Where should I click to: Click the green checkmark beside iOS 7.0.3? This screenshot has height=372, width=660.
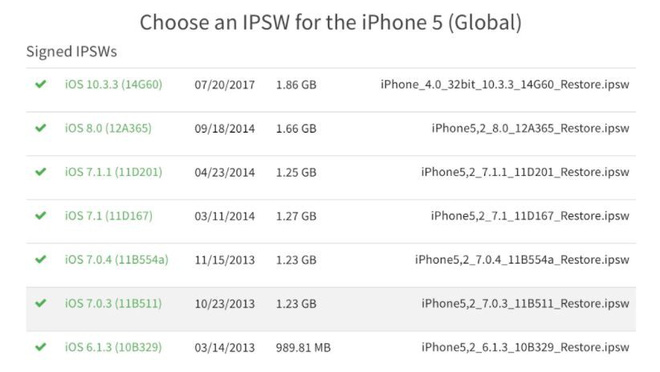pos(41,303)
